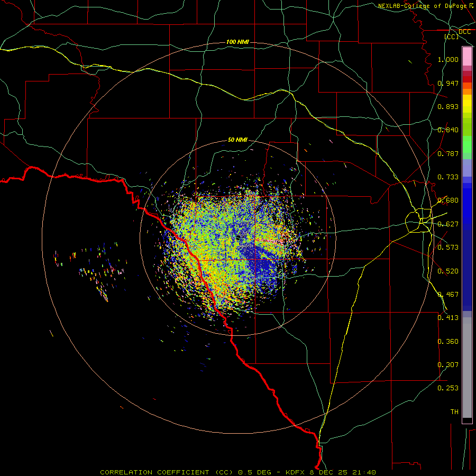The width and height of the screenshot is (476, 476).
Task: Click the 0.467 legend value
Action: (x=448, y=295)
